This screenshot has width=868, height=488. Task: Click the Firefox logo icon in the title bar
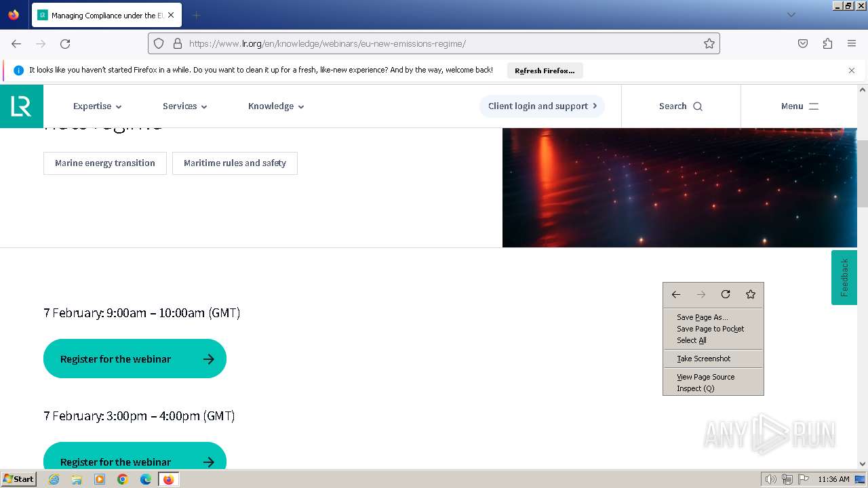(x=14, y=14)
